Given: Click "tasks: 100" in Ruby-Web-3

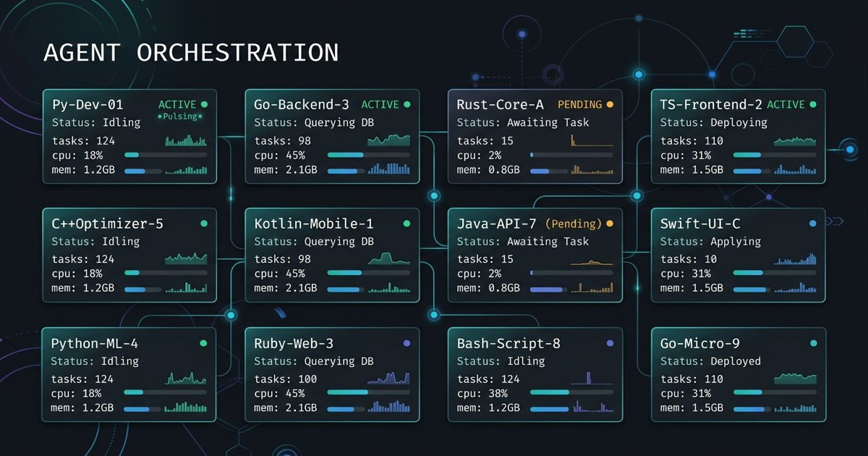Looking at the screenshot, I should (x=286, y=379).
